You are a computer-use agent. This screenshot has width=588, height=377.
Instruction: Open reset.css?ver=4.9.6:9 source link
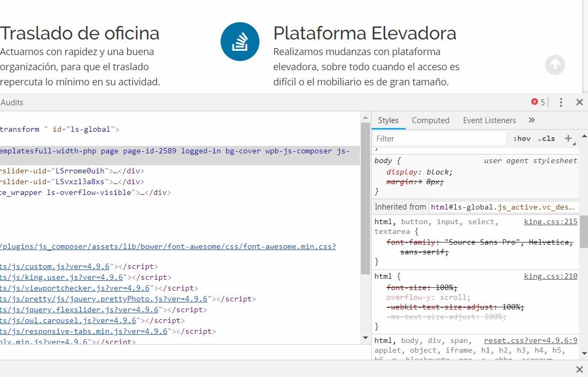coord(531,341)
